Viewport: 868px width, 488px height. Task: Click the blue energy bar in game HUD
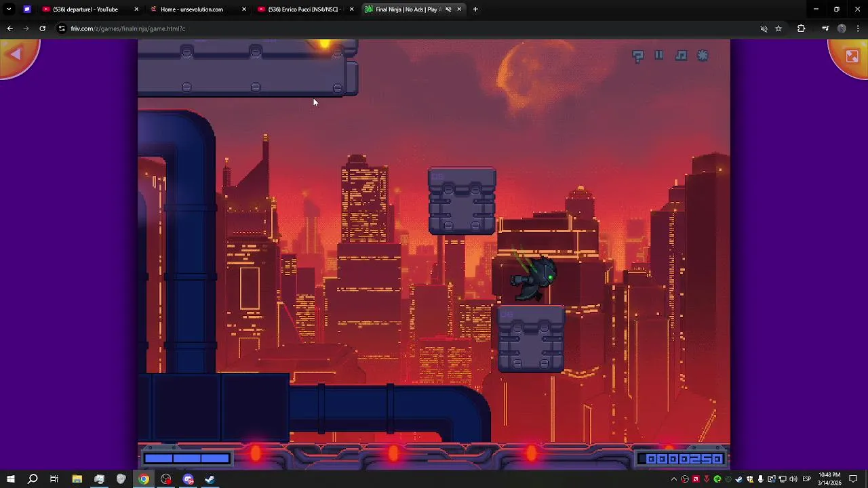click(186, 459)
